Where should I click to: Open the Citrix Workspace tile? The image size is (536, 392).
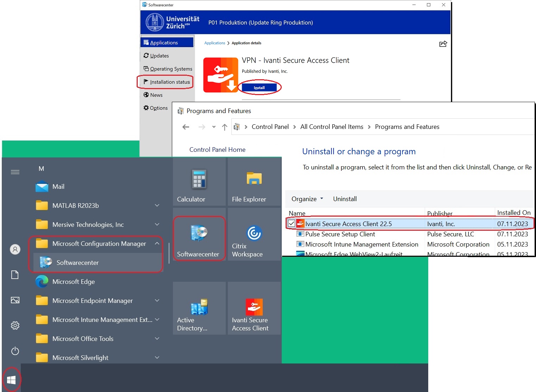click(x=254, y=235)
